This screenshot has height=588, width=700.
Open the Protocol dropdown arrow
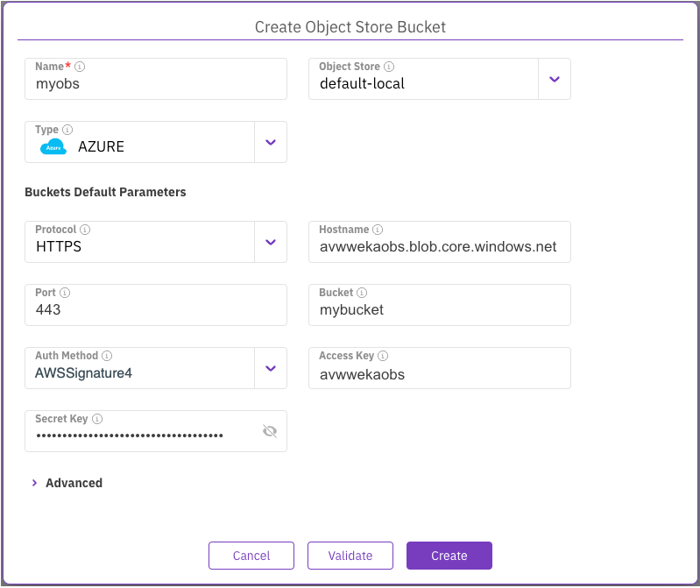click(270, 242)
